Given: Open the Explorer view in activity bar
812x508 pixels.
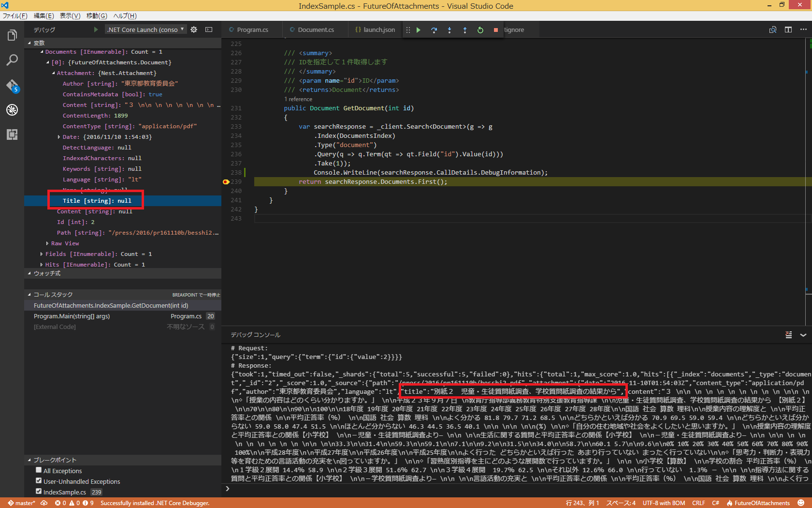Looking at the screenshot, I should 12,35.
